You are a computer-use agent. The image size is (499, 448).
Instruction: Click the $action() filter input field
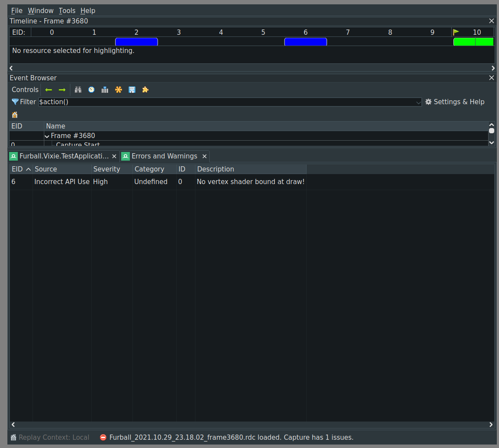(230, 102)
